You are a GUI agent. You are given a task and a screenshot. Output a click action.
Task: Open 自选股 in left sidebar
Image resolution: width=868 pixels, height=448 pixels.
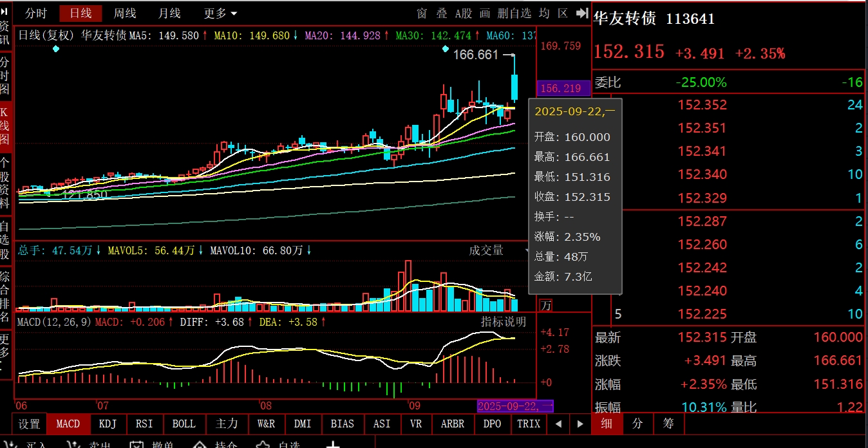[x=5, y=240]
